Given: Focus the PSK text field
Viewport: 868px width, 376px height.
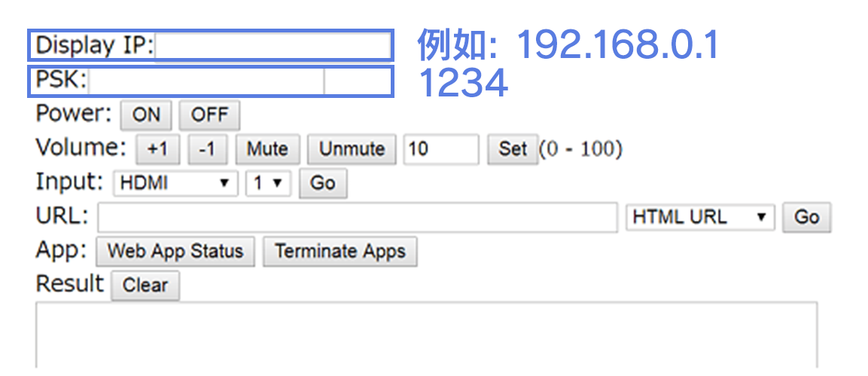Looking at the screenshot, I should coord(207,81).
